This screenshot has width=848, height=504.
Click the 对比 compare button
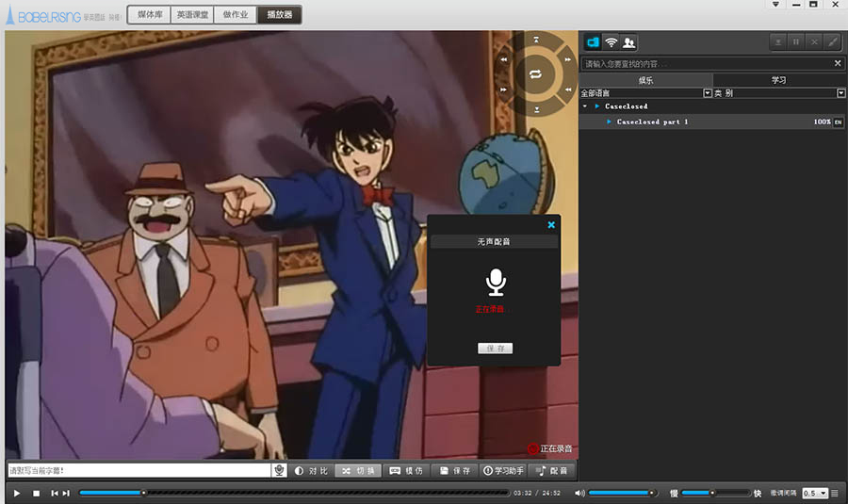(311, 471)
